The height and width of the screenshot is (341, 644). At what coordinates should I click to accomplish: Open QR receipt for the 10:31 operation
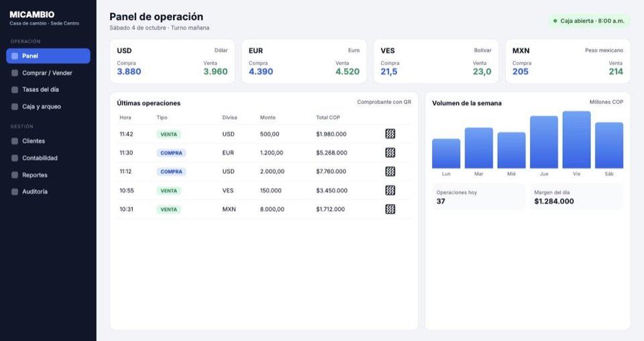click(390, 209)
